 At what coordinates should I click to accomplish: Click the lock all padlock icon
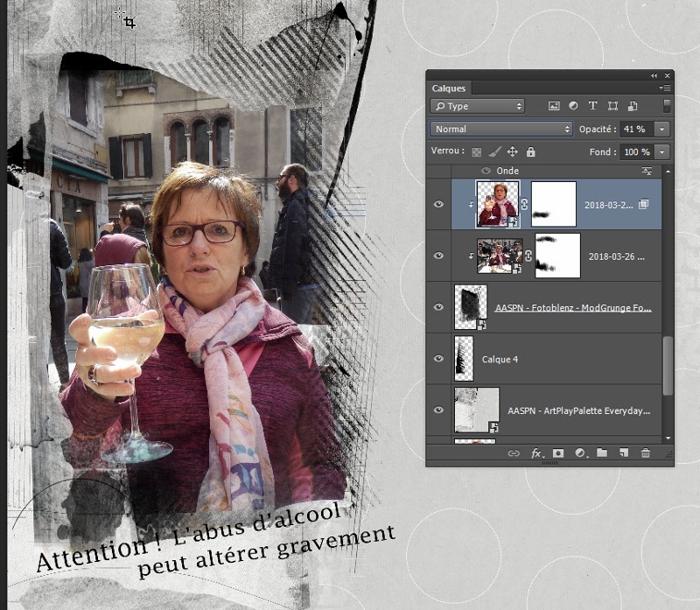[530, 152]
